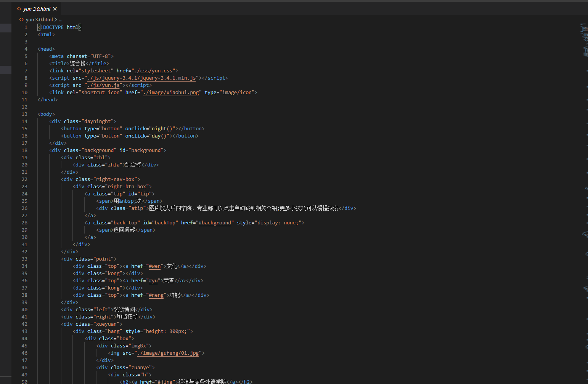Click the 和谐拓新 text on line 41

(x=127, y=317)
